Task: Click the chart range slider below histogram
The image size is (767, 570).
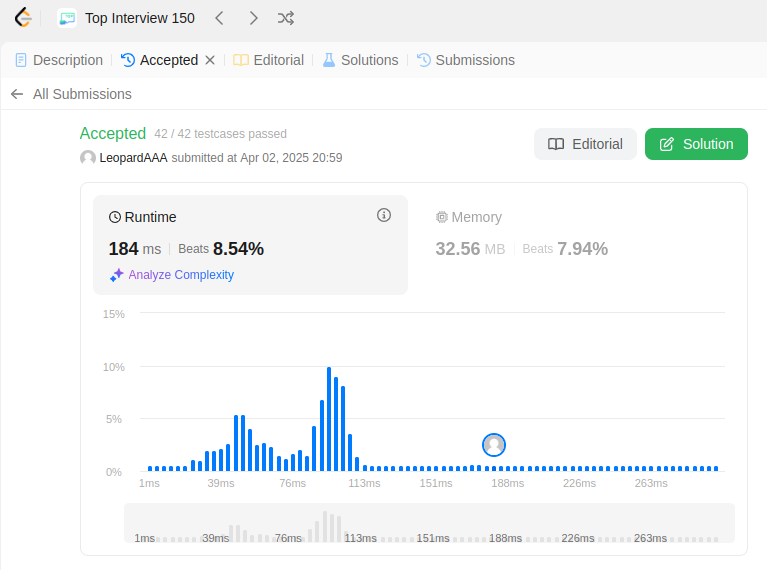Action: [x=429, y=523]
